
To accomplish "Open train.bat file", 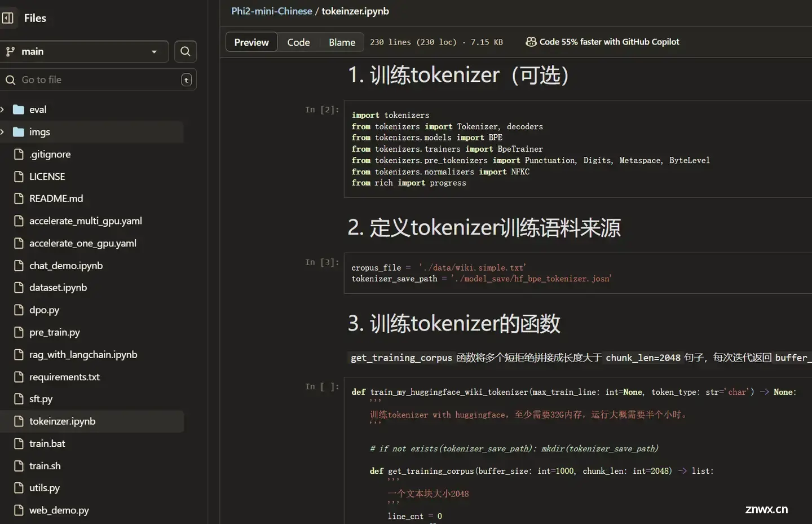I will point(47,443).
